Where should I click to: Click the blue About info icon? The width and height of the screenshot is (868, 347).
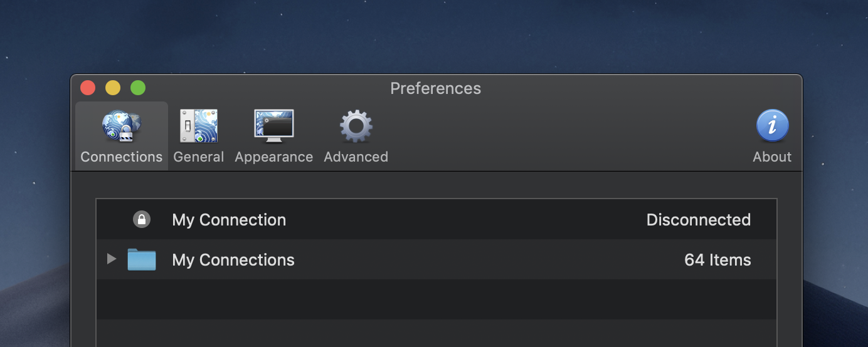tap(772, 126)
